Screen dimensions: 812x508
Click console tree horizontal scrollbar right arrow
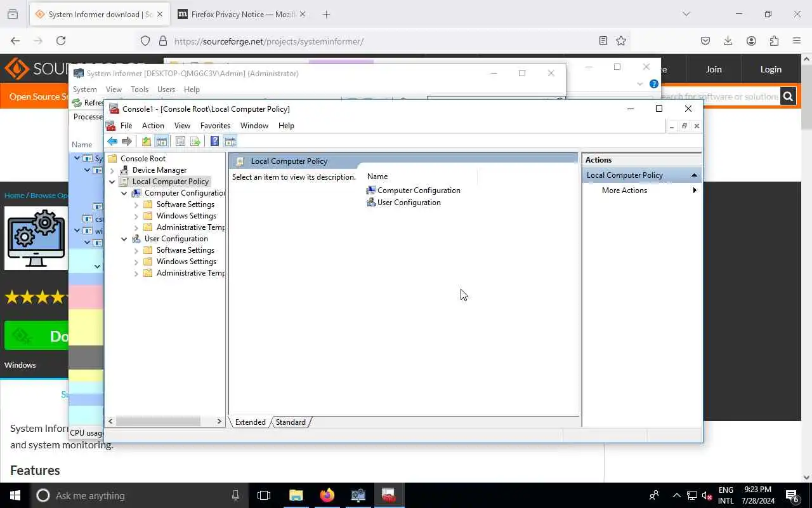pos(219,421)
